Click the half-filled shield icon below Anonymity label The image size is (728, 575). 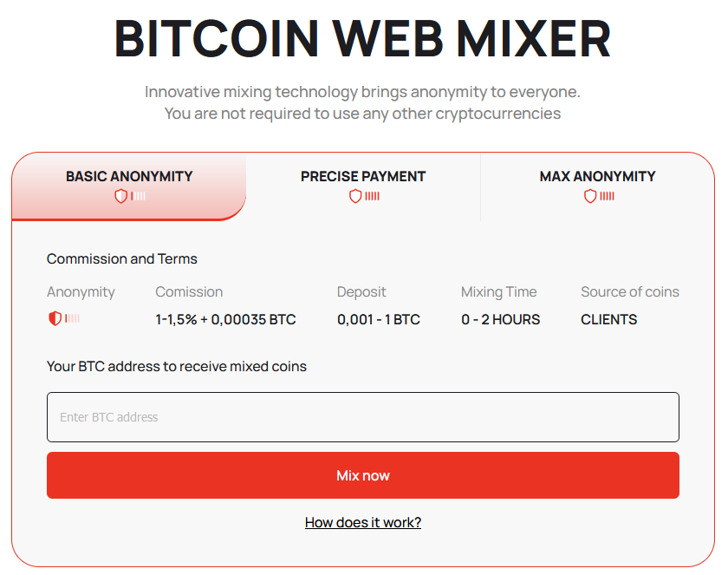(55, 318)
